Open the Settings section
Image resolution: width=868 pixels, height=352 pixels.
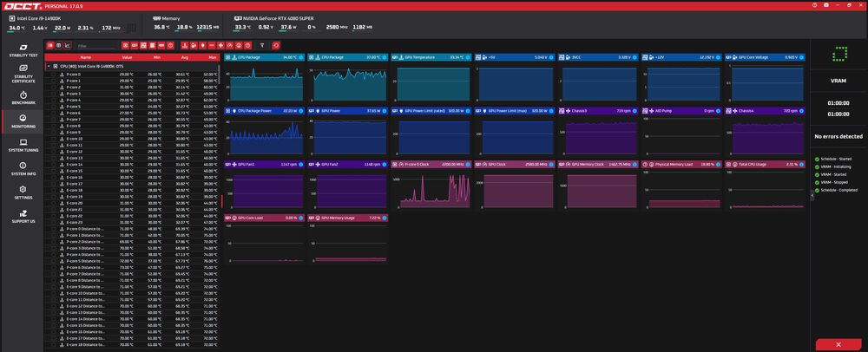point(23,192)
